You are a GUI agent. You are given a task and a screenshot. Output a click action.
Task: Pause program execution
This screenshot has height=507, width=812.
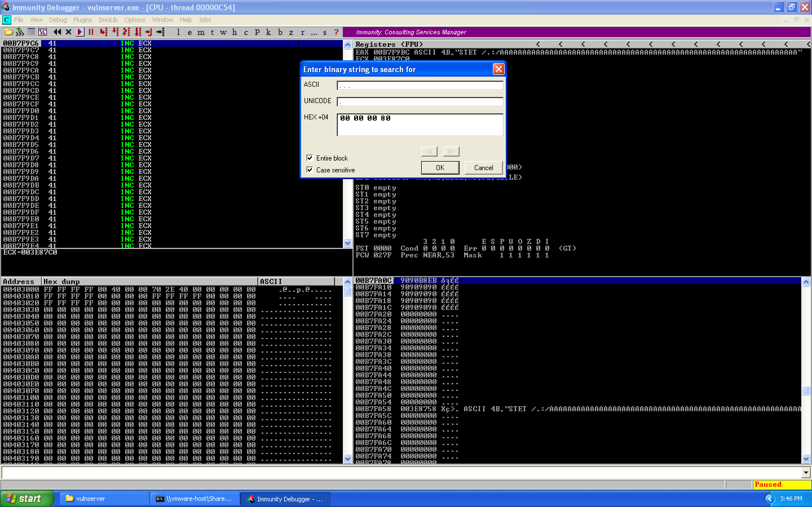tap(91, 32)
